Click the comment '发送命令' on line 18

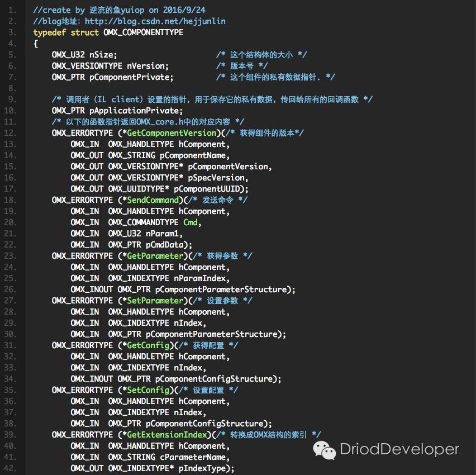pyautogui.click(x=218, y=200)
